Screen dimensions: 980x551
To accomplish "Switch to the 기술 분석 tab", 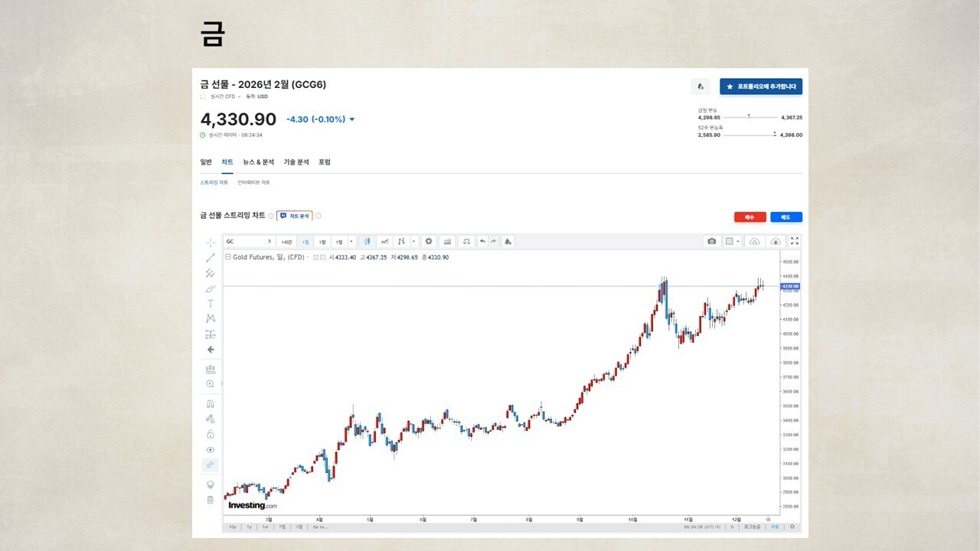I will (296, 162).
